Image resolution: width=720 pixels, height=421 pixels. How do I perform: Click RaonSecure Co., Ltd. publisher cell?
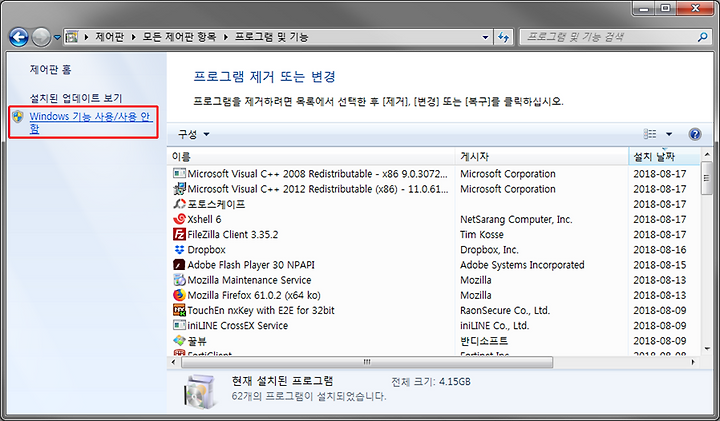[505, 310]
